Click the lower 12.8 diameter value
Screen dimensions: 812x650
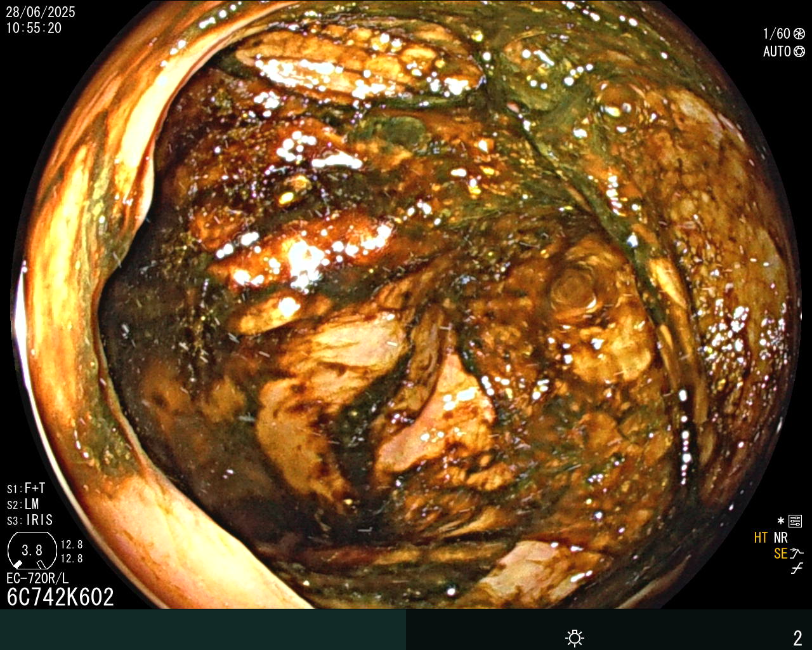(x=72, y=559)
